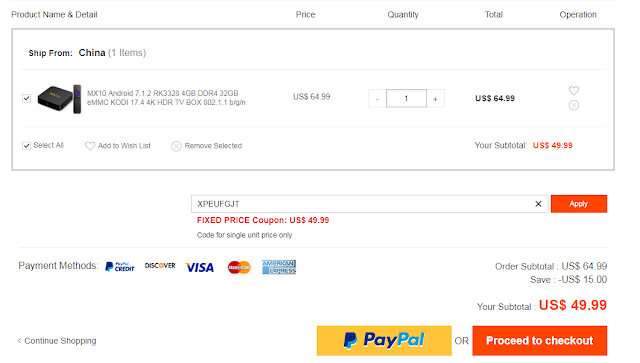Image resolution: width=640 pixels, height=363 pixels.
Task: Pay with the PayPal button
Action: click(x=384, y=341)
